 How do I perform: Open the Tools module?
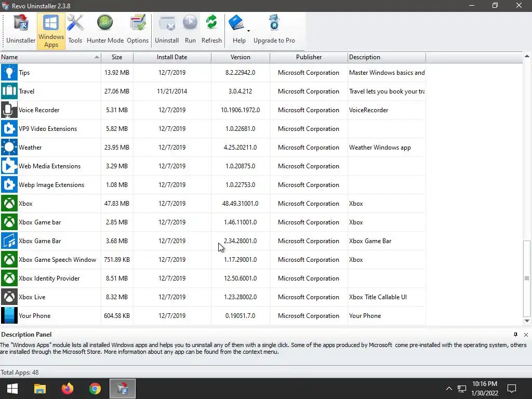click(x=75, y=30)
